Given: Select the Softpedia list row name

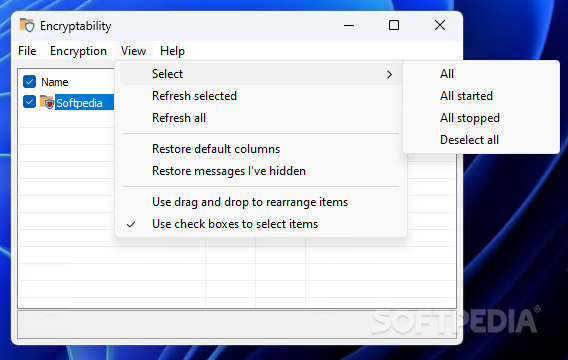Looking at the screenshot, I should pyautogui.click(x=79, y=103).
